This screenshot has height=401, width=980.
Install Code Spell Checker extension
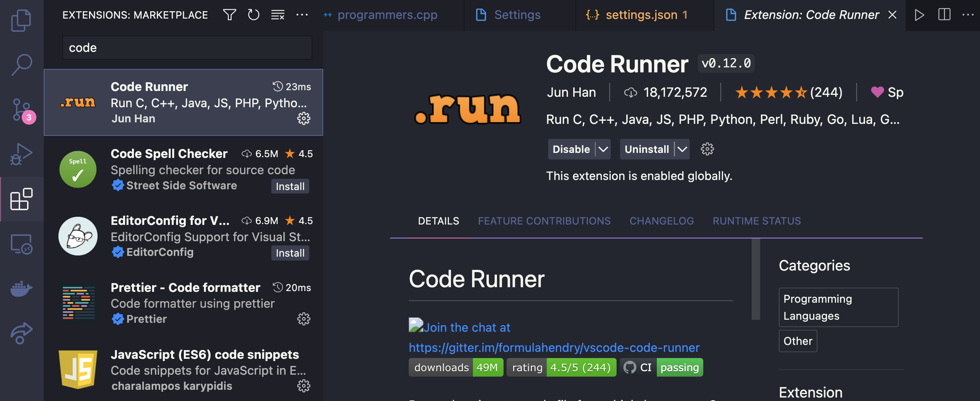tap(290, 186)
